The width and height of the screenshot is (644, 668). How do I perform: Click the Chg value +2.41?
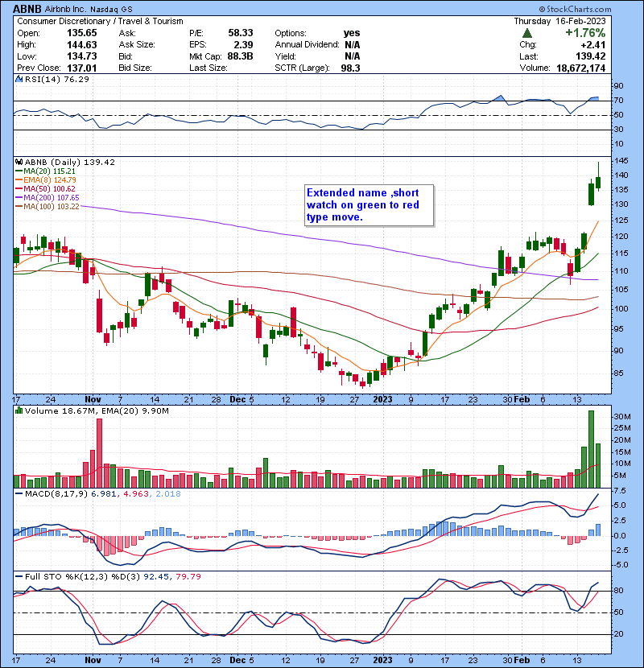pyautogui.click(x=592, y=45)
